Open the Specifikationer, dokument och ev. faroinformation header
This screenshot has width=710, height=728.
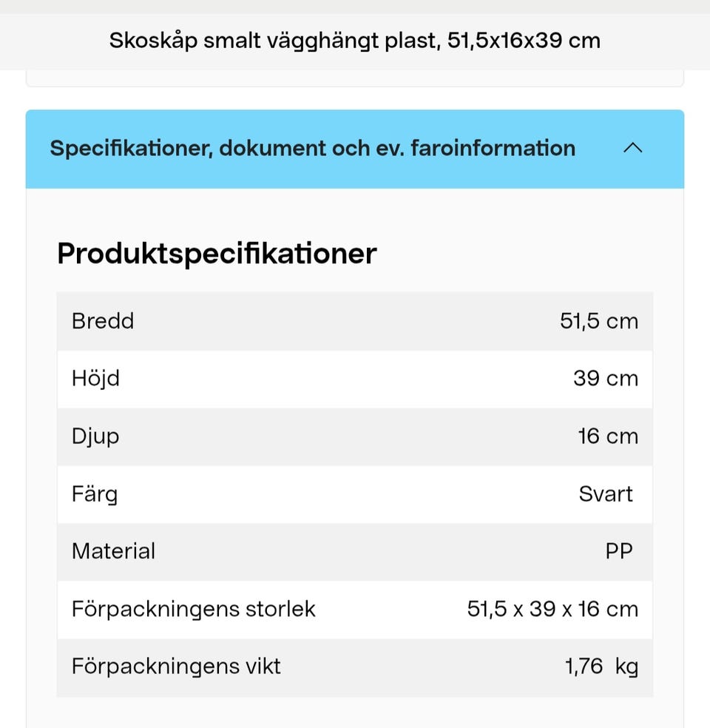[x=311, y=148]
